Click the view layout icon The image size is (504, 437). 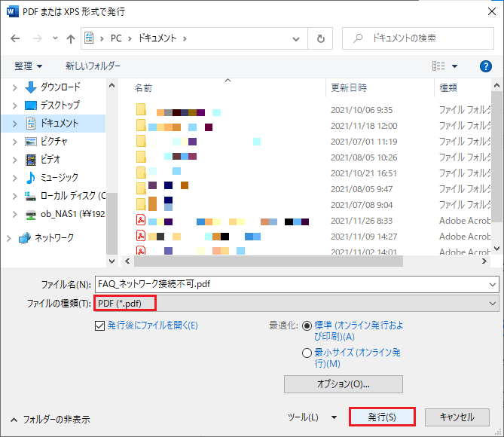[439, 66]
